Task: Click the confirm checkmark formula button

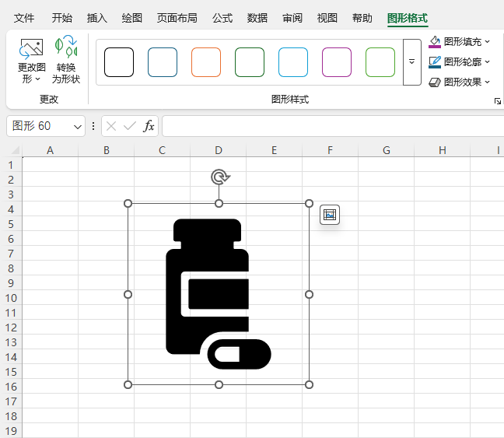Action: pos(130,126)
